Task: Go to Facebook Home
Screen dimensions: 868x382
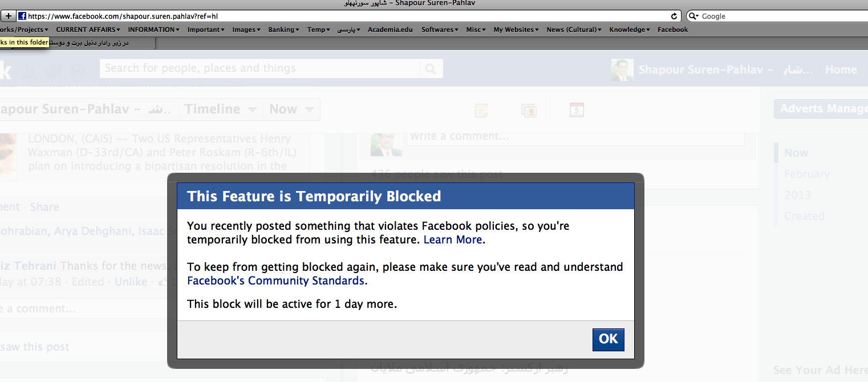Action: coord(841,70)
